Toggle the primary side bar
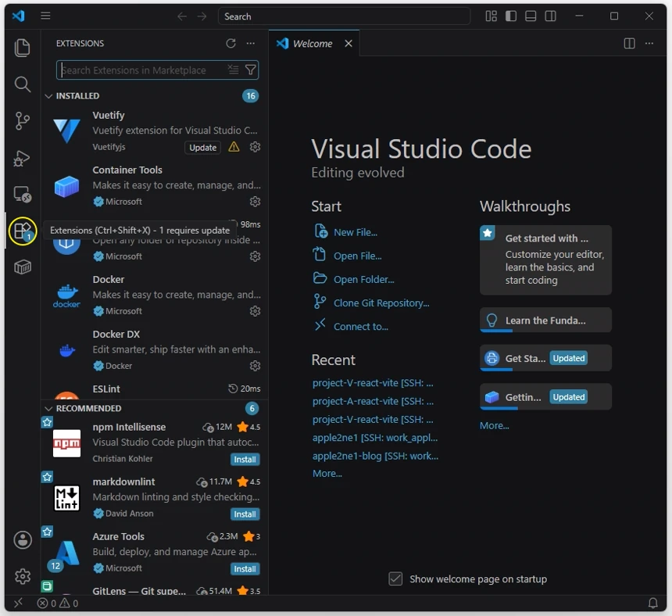672x616 pixels. (511, 16)
